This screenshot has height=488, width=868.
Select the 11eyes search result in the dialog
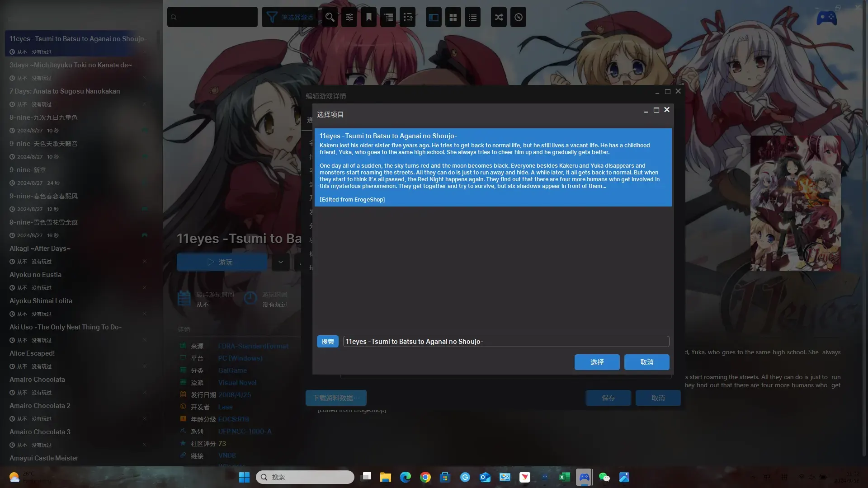coord(493,168)
